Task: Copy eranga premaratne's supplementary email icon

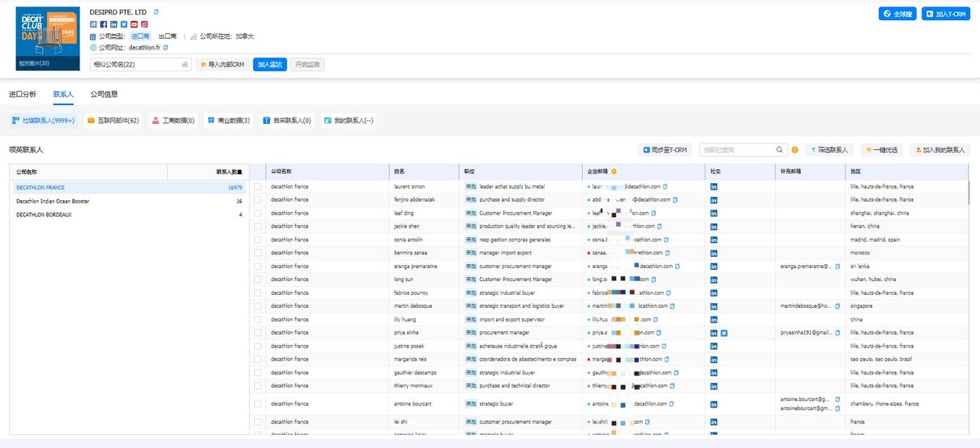Action: pyautogui.click(x=837, y=266)
